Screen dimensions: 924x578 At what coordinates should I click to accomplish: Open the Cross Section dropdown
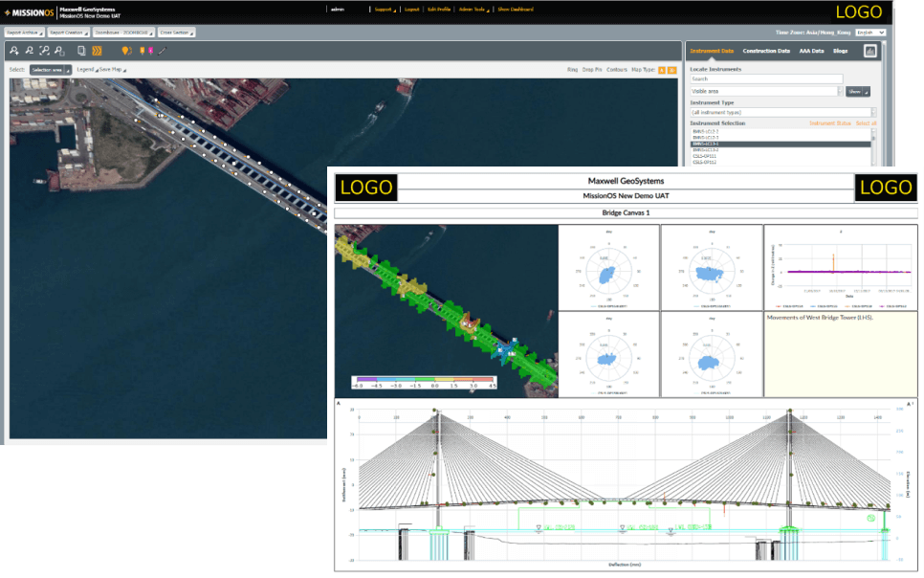[x=177, y=33]
